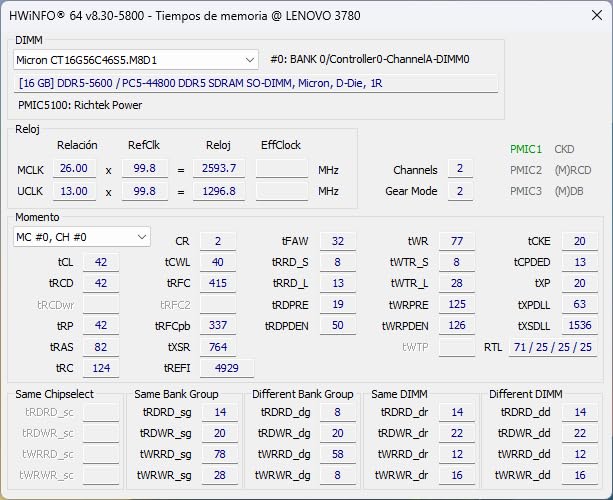Click the RTL value 71 / 25 / 25 / 25

click(x=553, y=347)
